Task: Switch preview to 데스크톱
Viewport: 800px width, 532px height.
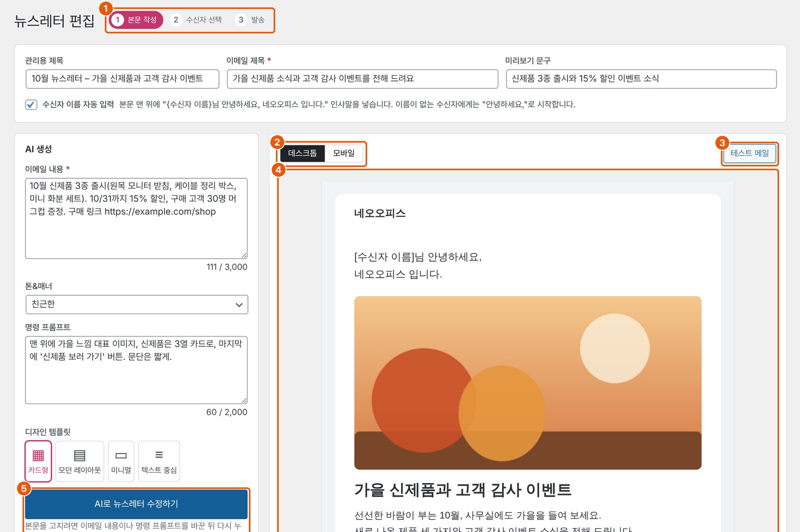Action: pyautogui.click(x=302, y=153)
